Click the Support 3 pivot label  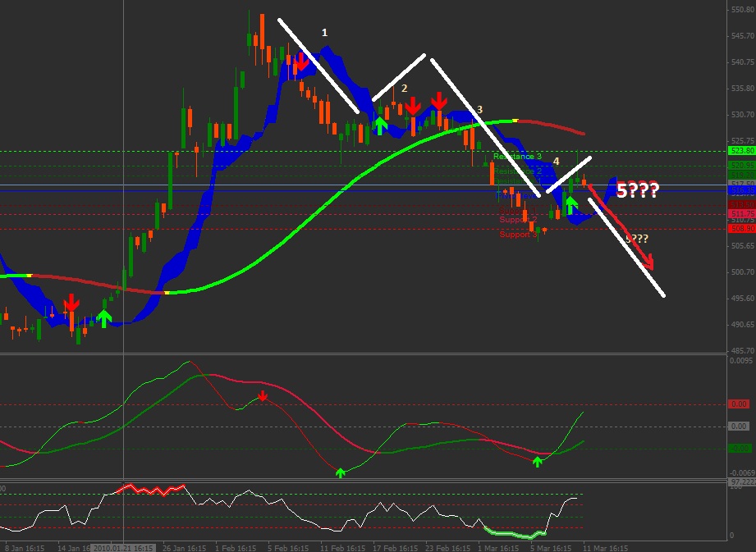518,235
